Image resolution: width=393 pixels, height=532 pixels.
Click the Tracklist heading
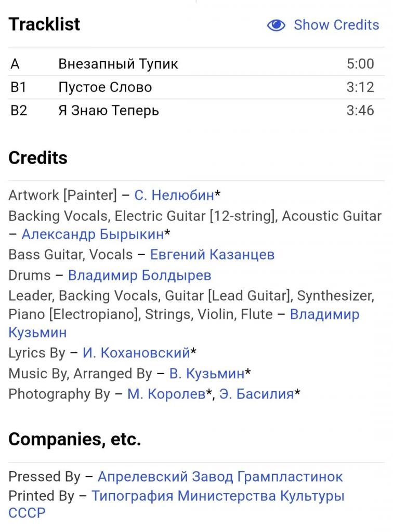[45, 24]
